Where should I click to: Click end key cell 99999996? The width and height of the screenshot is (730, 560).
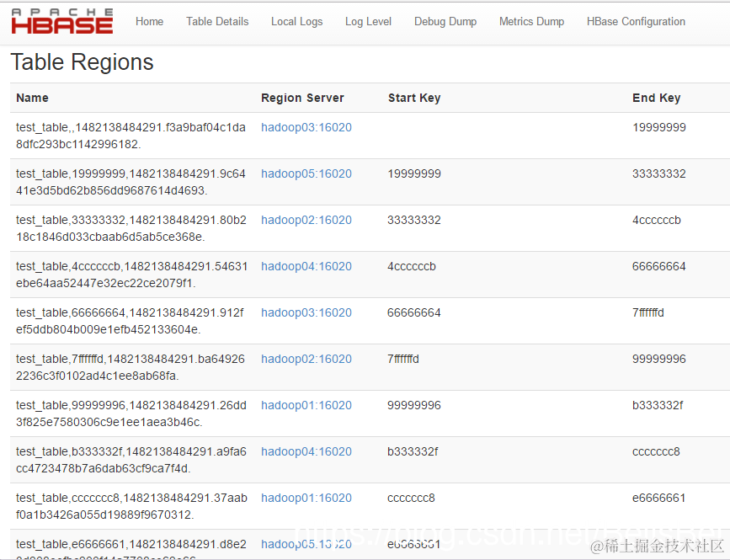(x=659, y=359)
